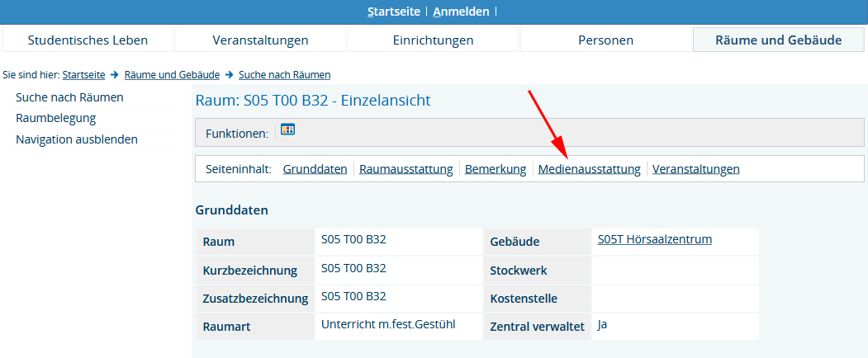Click the room schedule icon beside Funktionen
The width and height of the screenshot is (868, 358).
pyautogui.click(x=287, y=130)
